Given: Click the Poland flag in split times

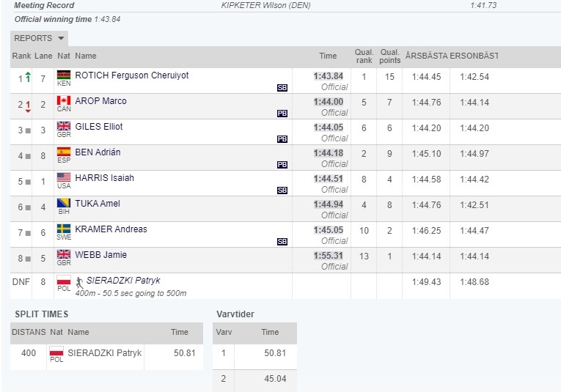Looking at the screenshot, I should 56,353.
